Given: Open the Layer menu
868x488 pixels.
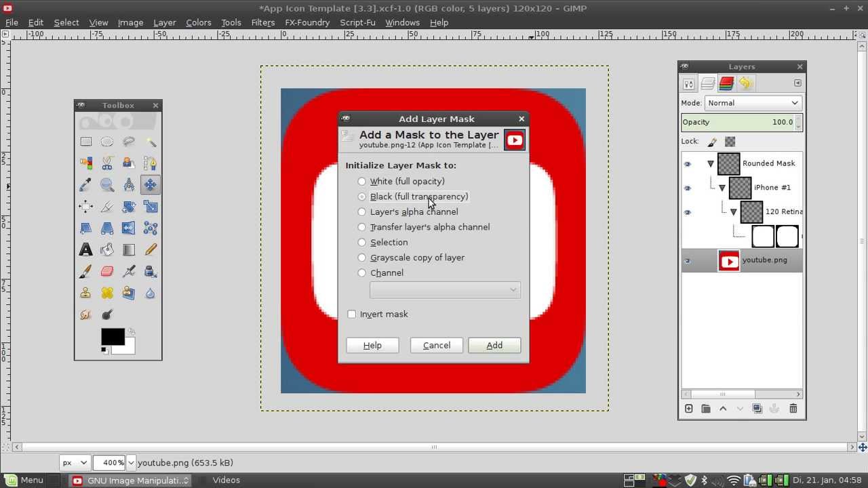Looking at the screenshot, I should [x=165, y=22].
